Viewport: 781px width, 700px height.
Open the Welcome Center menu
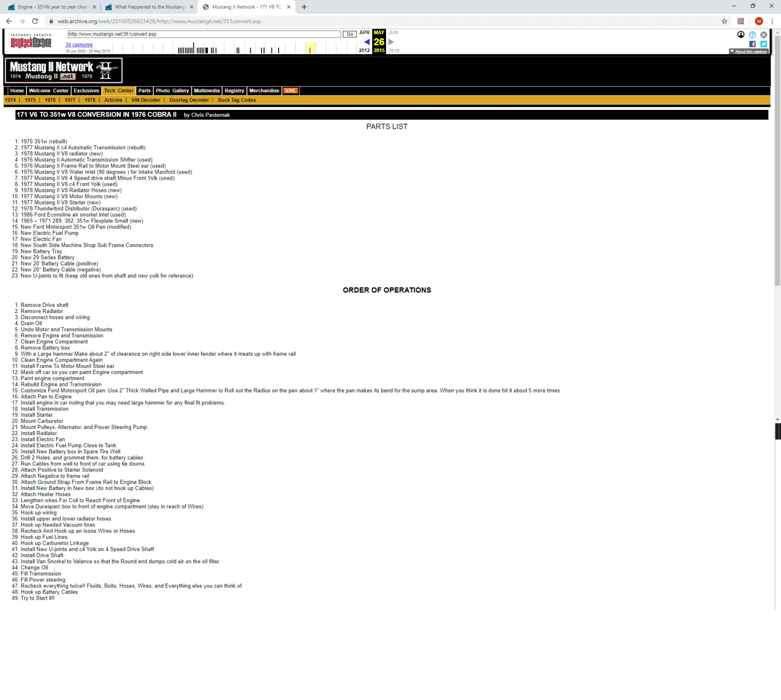(49, 91)
